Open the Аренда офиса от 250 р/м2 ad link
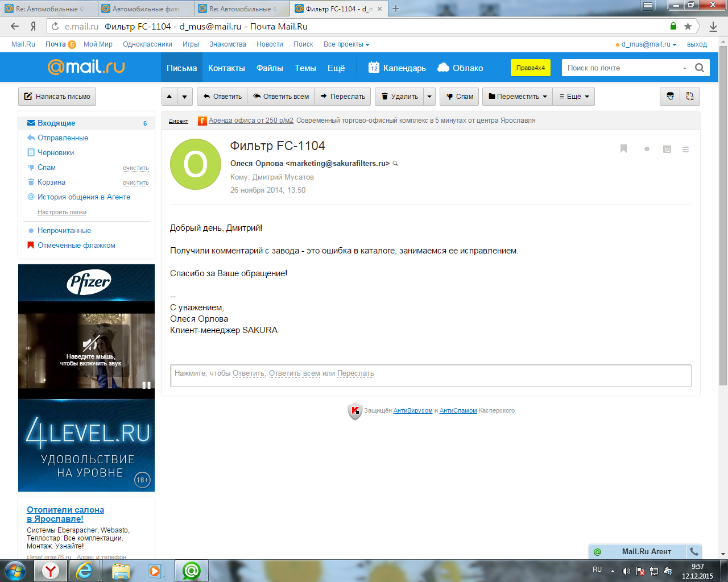Viewport: 728px width, 582px height. pyautogui.click(x=251, y=120)
